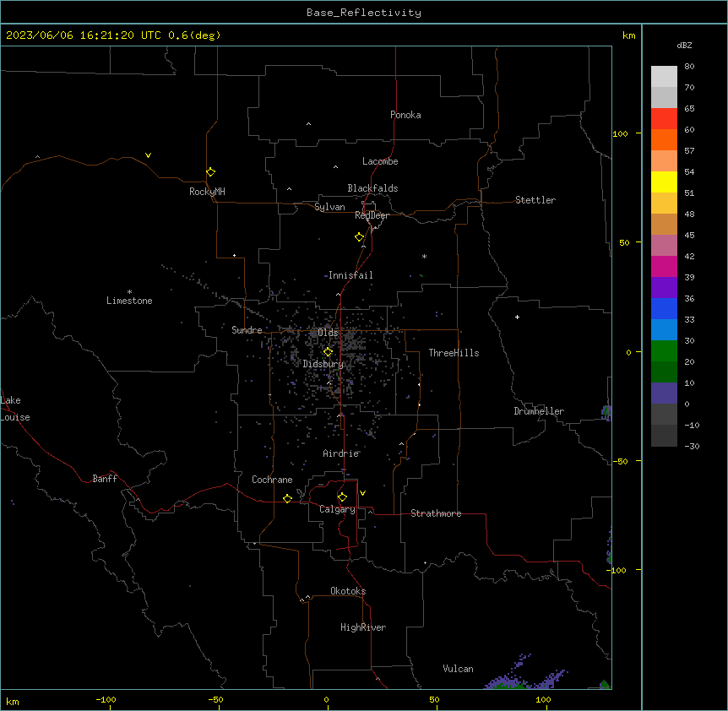Image resolution: width=728 pixels, height=711 pixels.
Task: Click the Strathmore city label
Action: point(436,513)
